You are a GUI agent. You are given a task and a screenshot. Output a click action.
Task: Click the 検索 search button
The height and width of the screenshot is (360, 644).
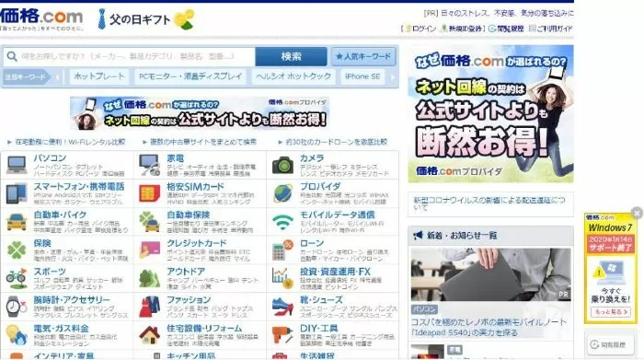(x=292, y=56)
